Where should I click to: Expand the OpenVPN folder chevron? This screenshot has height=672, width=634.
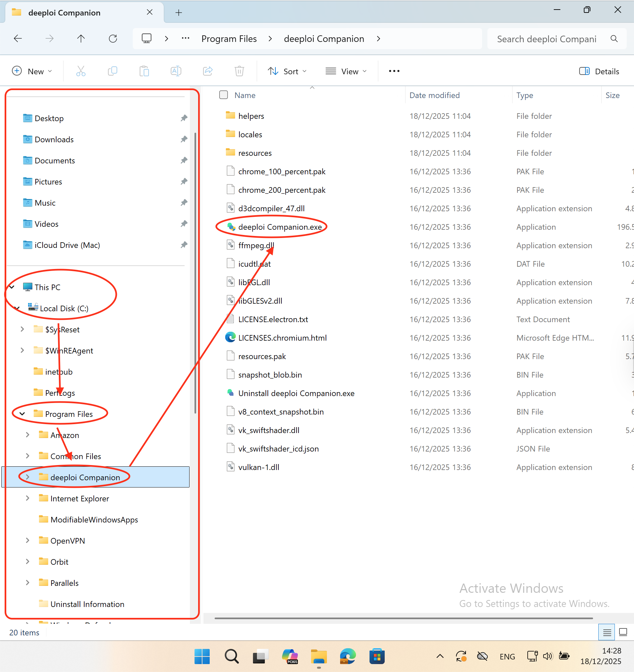(x=27, y=540)
